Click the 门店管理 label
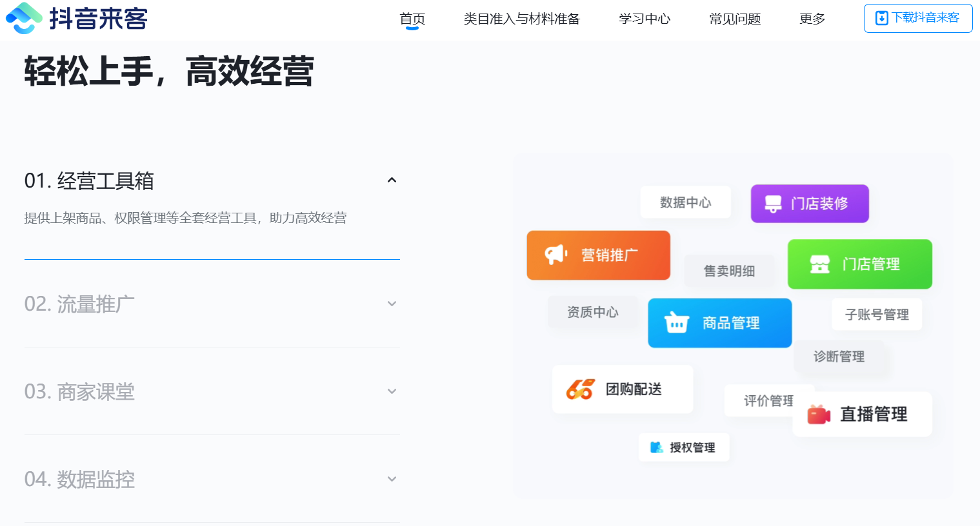Image resolution: width=980 pixels, height=526 pixels. (871, 264)
